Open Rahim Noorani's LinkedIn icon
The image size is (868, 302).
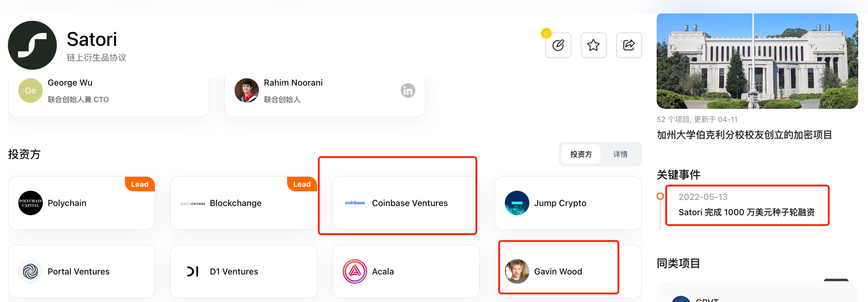[408, 90]
